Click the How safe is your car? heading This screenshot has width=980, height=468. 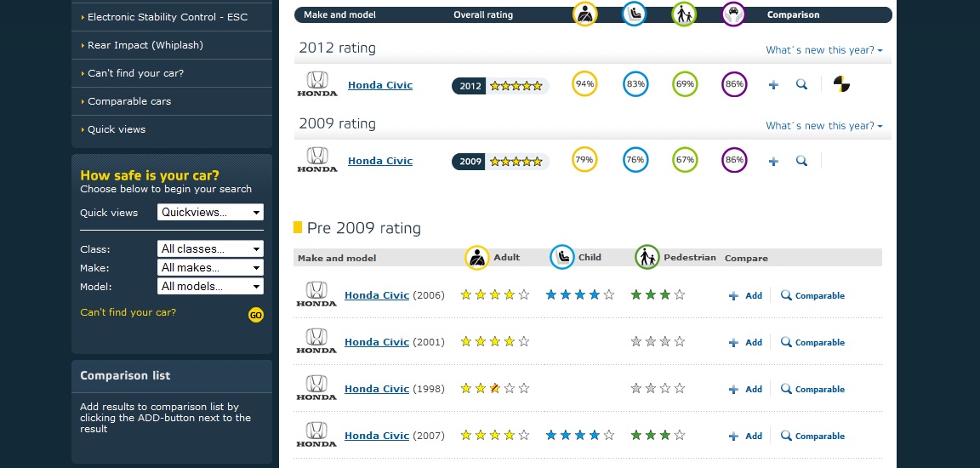coord(150,175)
